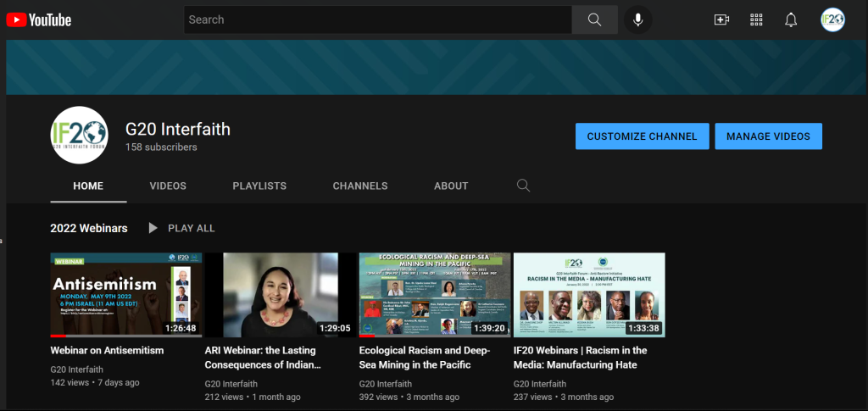Click the channel search magnifier icon
This screenshot has height=411, width=868.
coord(523,186)
